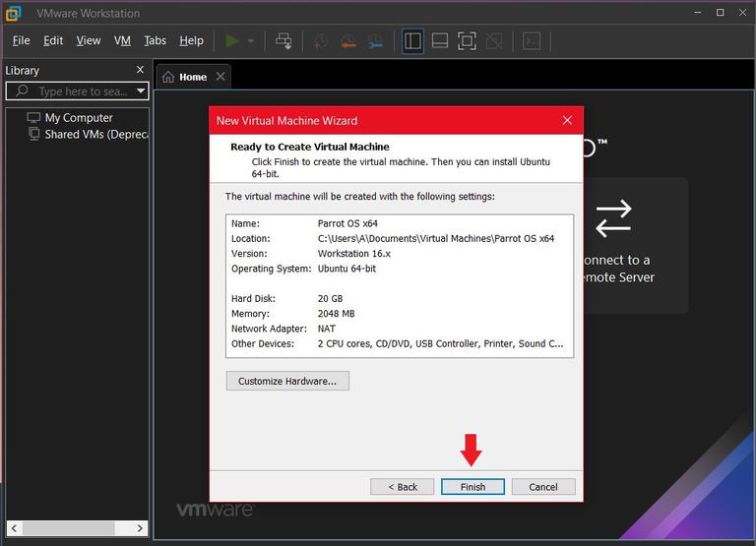Open the File menu
Viewport: 756px width, 546px height.
(x=22, y=40)
